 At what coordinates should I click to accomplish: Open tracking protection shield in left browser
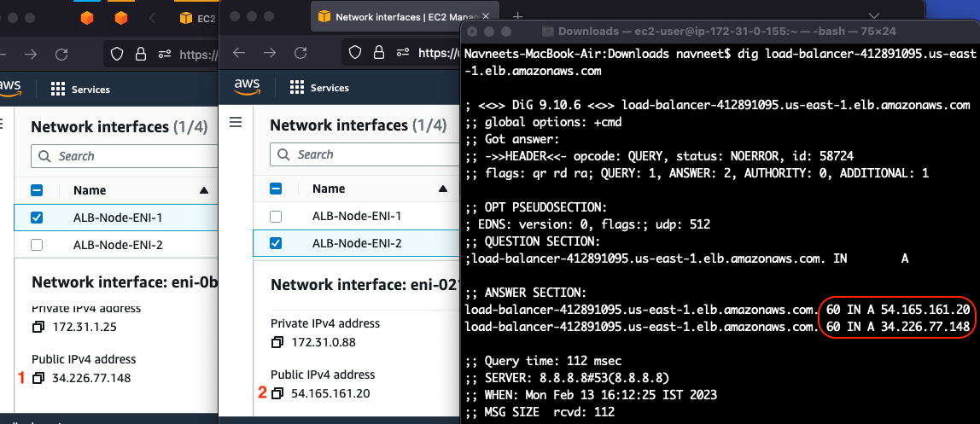[117, 55]
